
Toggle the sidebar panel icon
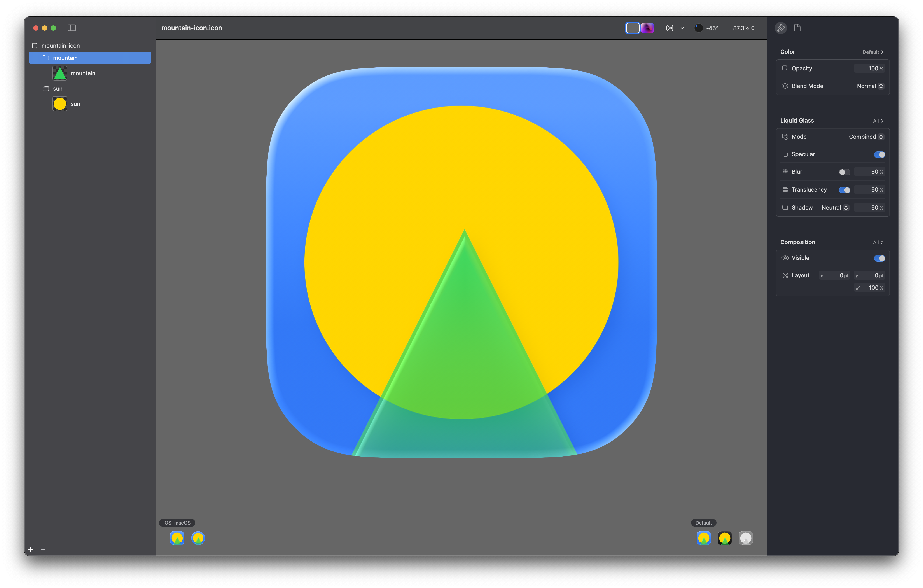pyautogui.click(x=72, y=28)
